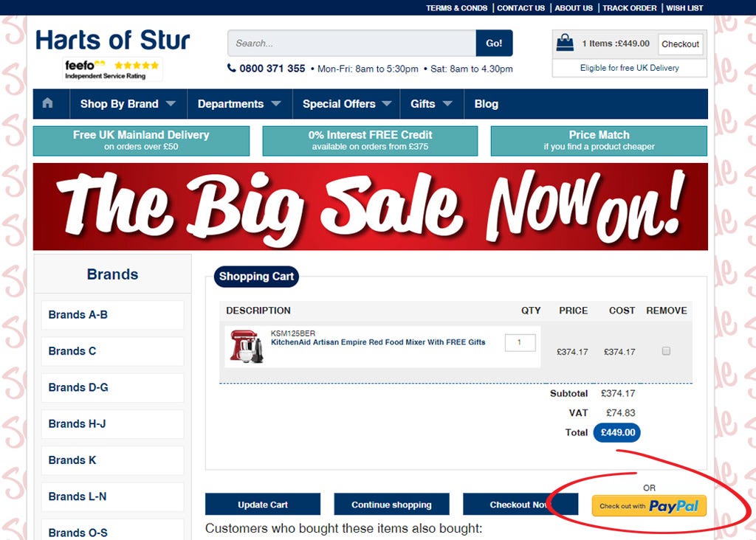Click into the Search input field
Image resolution: width=756 pixels, height=540 pixels.
351,44
